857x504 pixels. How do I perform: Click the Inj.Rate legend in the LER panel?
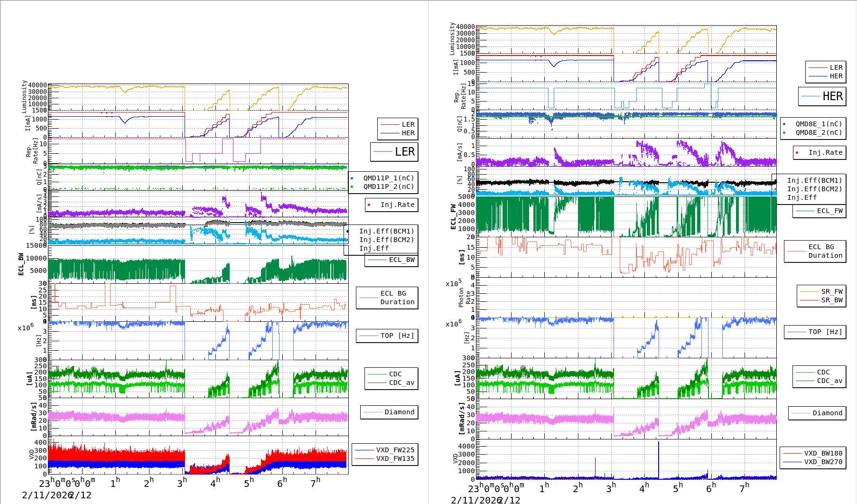[392, 205]
